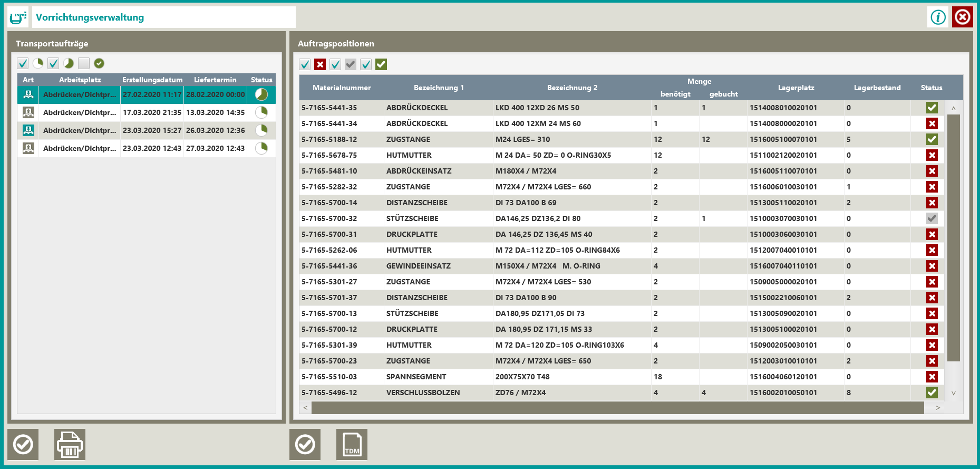The width and height of the screenshot is (980, 469).
Task: Click red X status for HUTMUTTER 5-7165-5678-75
Action: click(932, 155)
